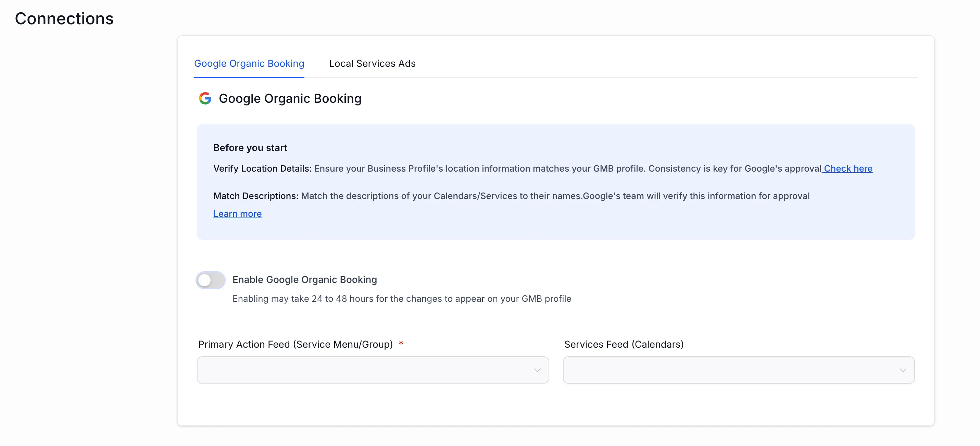Follow the Learn more link
This screenshot has width=980, height=446.
[x=237, y=214]
